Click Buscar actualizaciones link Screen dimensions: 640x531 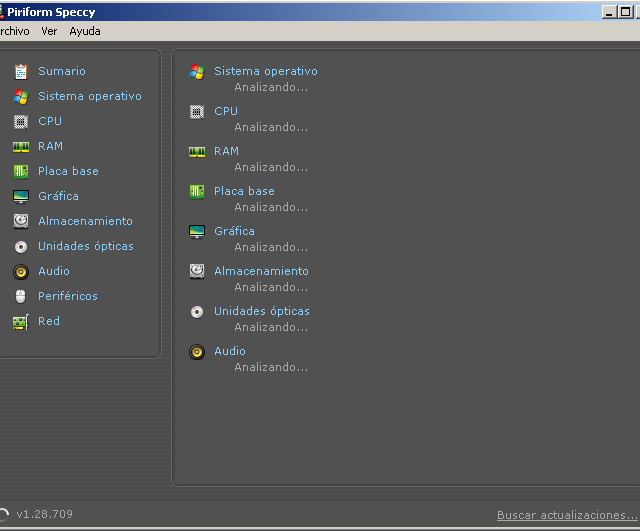567,515
